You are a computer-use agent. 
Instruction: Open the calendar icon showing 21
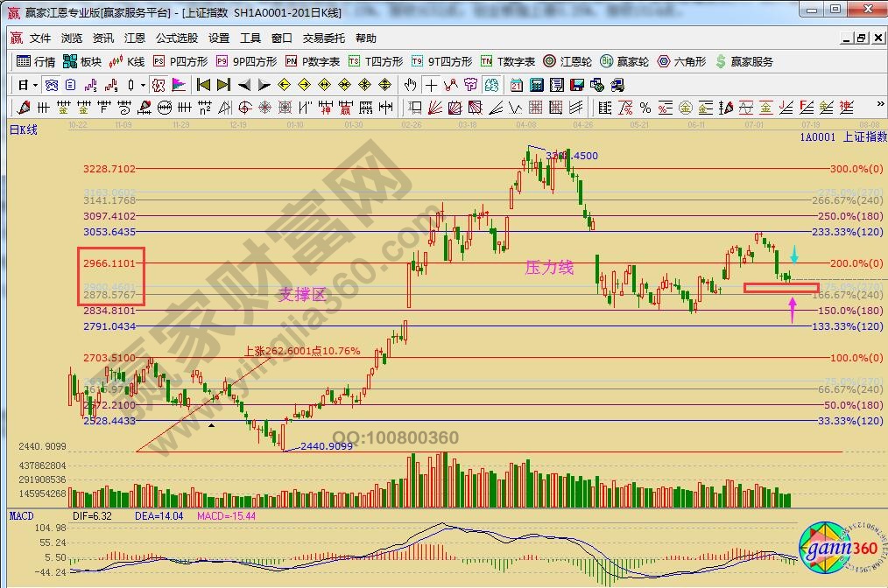517,85
